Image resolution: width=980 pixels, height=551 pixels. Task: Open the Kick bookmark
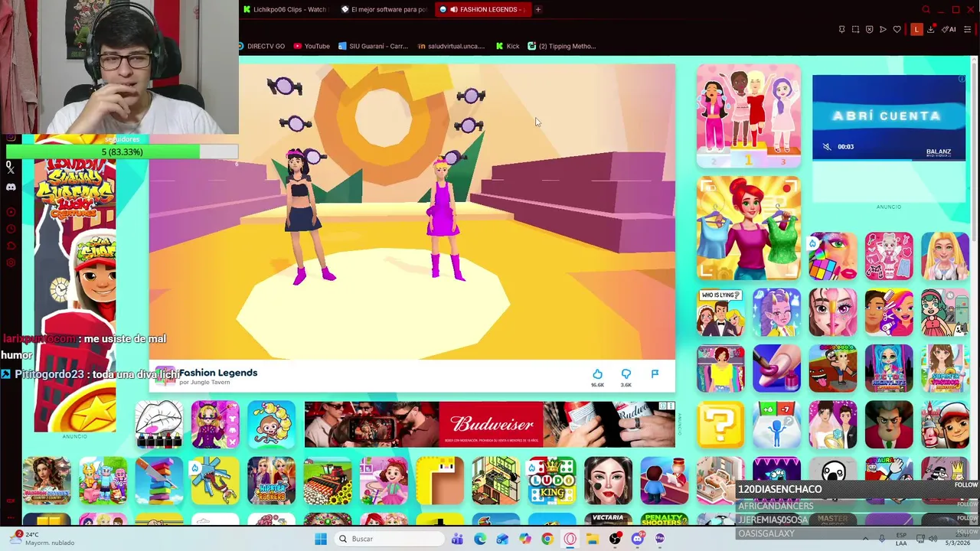pyautogui.click(x=508, y=46)
